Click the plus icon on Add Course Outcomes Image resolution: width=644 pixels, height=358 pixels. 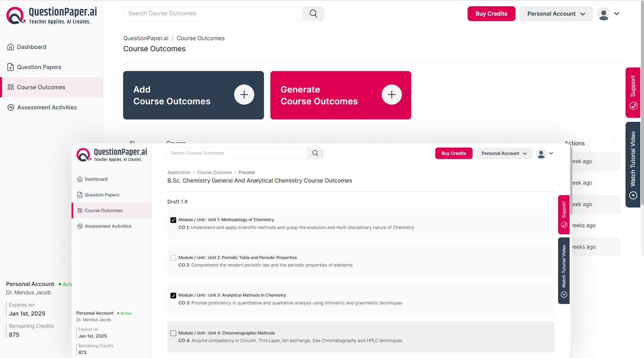244,95
